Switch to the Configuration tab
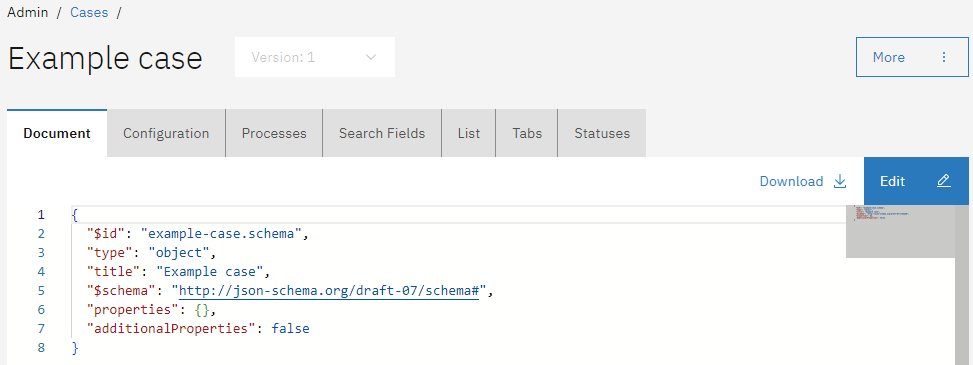Viewport: 973px width, 365px height. pos(166,133)
